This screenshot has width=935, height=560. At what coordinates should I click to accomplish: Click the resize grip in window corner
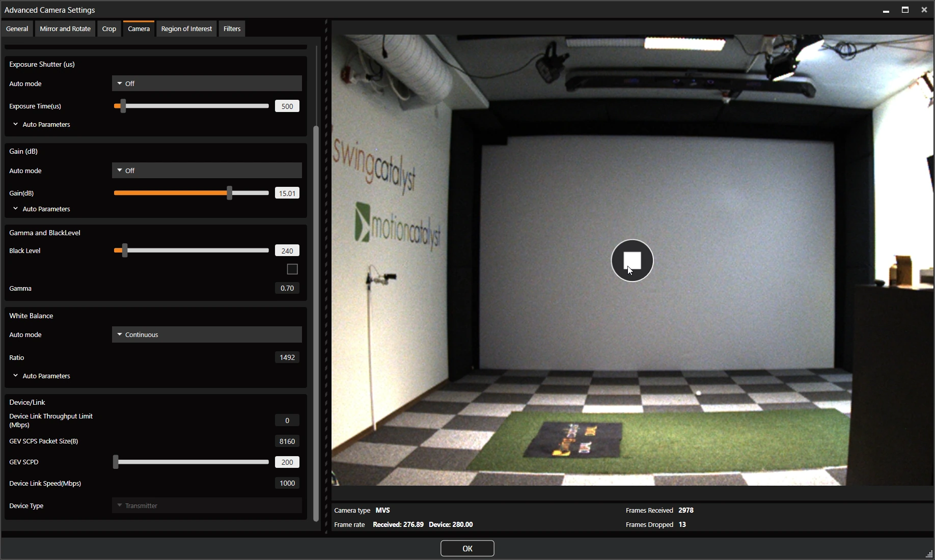928,554
